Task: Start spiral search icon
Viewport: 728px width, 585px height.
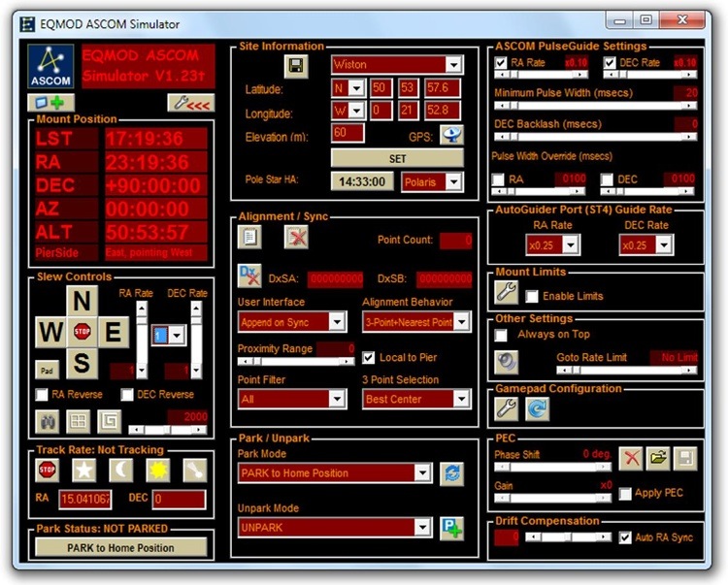Action: [109, 422]
